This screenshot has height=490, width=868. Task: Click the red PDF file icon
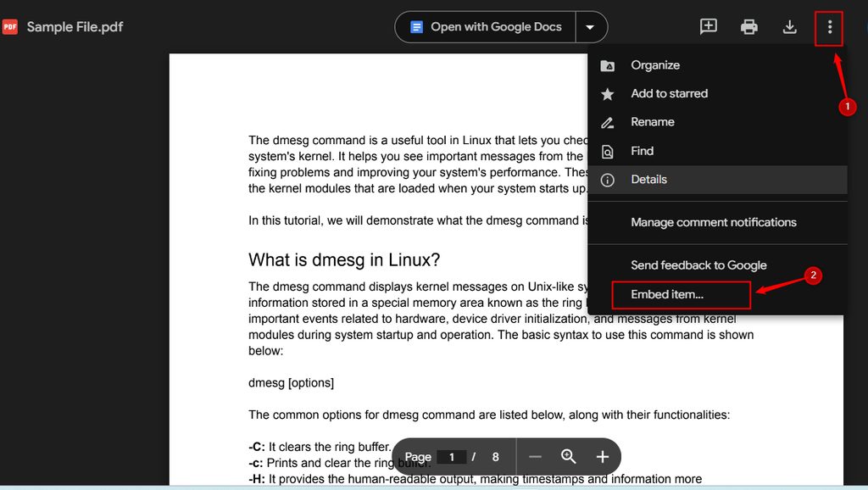point(10,26)
